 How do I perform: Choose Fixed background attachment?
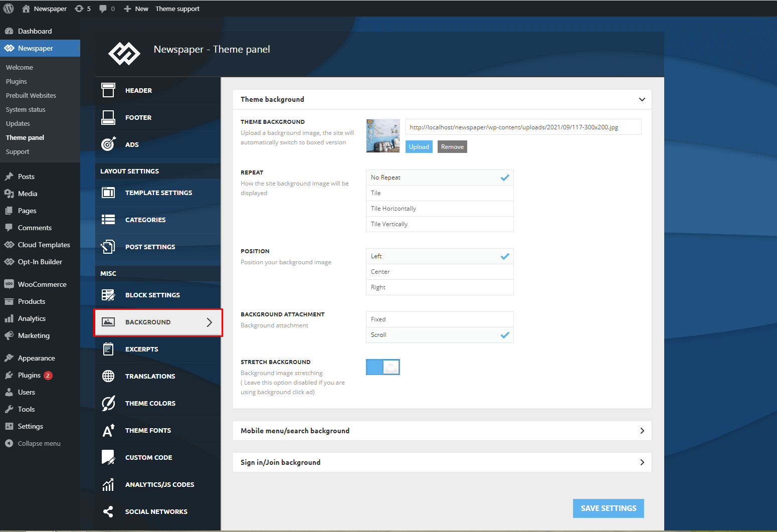tap(440, 319)
